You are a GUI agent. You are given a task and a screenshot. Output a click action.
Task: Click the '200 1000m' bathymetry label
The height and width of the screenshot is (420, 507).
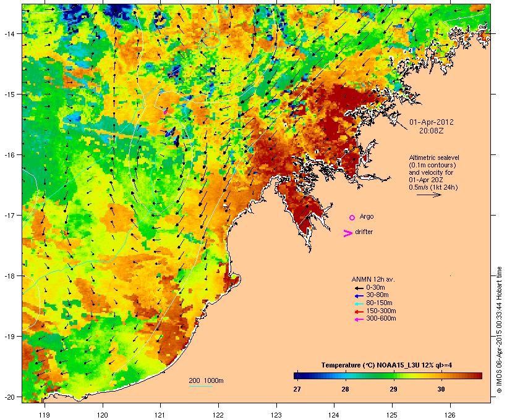[206, 380]
